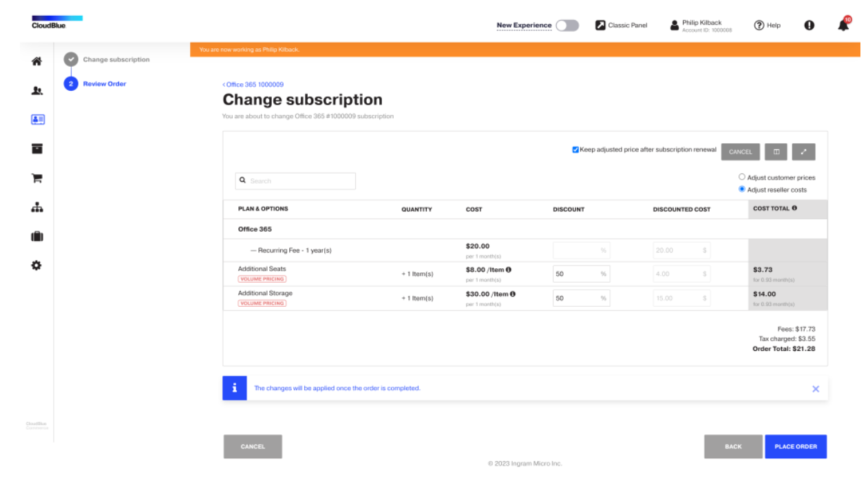Uncheck Keep adjusted price after subscription renewal
The image size is (868, 483).
click(575, 149)
